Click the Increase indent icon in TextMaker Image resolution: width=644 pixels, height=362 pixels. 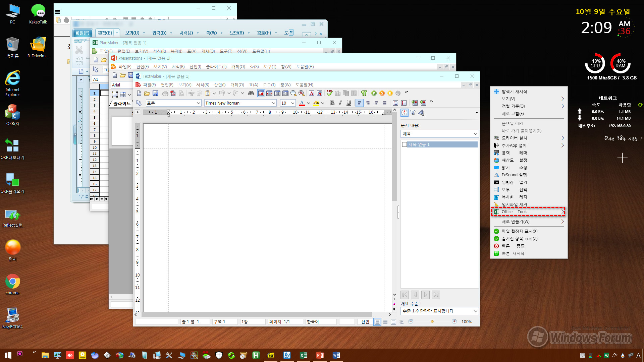click(x=423, y=103)
